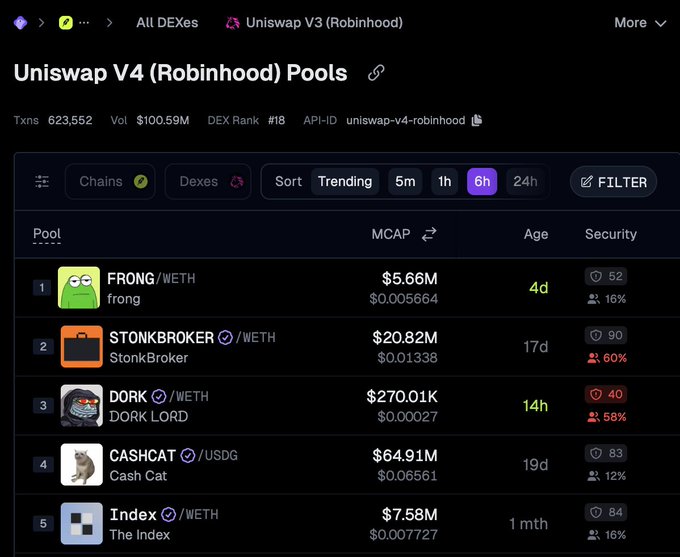Screen dimensions: 680x557
Task: Click the FRONG frog token image
Action: pyautogui.click(x=79, y=288)
